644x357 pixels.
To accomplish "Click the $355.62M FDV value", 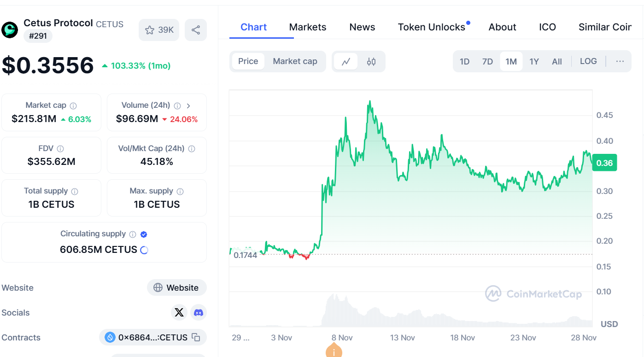I will pos(51,162).
